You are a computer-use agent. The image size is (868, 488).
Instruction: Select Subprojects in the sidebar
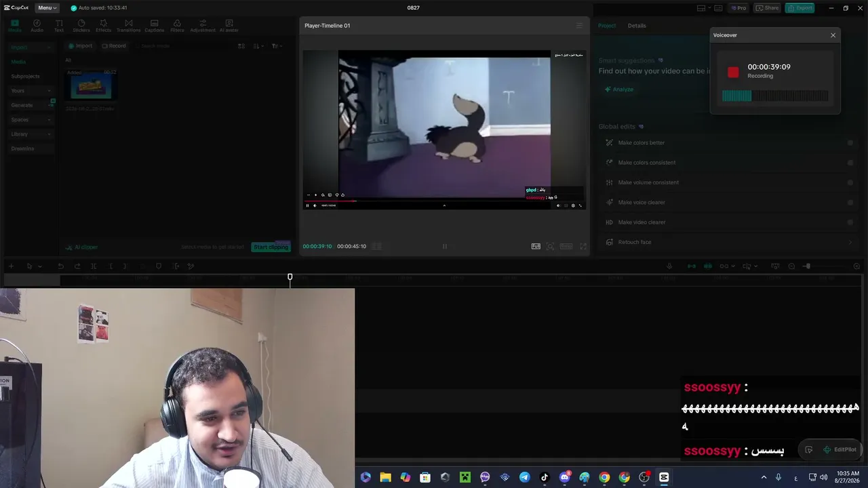click(x=25, y=77)
